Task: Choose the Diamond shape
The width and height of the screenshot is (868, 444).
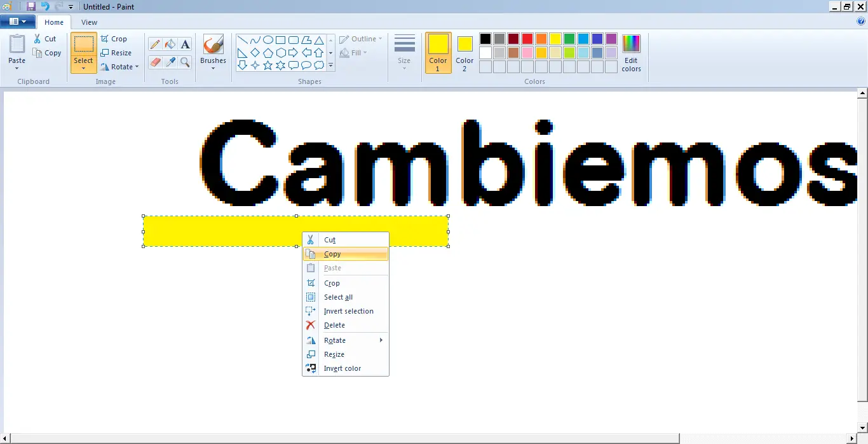Action: (255, 53)
